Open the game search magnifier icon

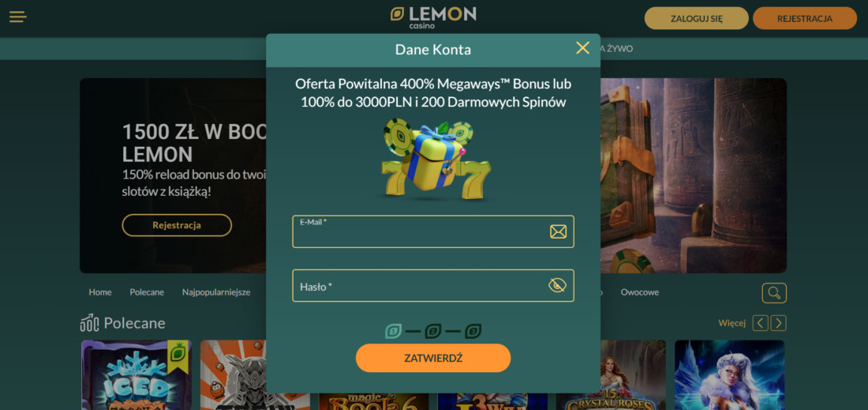pyautogui.click(x=774, y=292)
